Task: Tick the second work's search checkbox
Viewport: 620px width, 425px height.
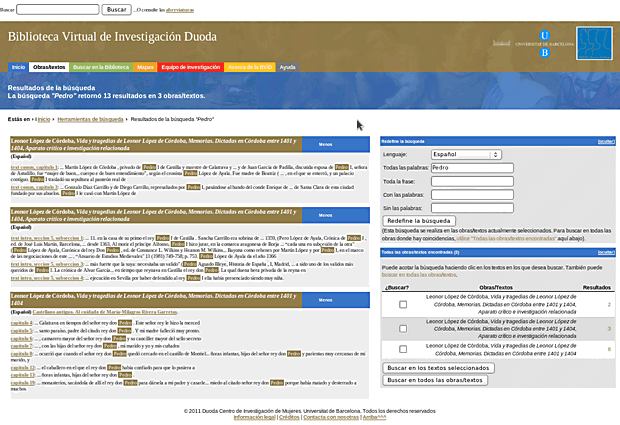Action: [x=402, y=328]
